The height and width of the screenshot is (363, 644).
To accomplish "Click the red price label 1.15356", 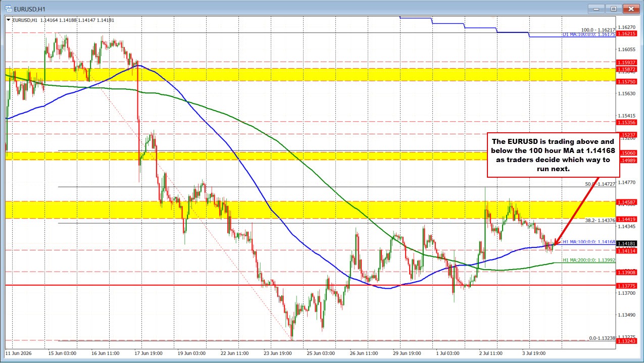I will coord(627,122).
